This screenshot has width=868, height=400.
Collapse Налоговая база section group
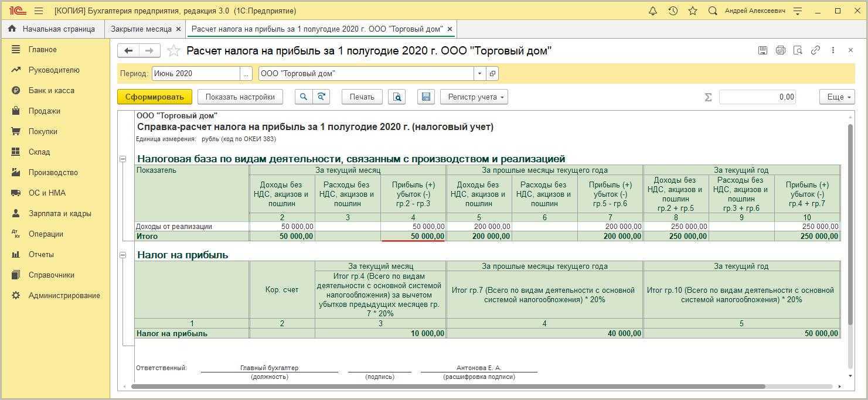click(x=123, y=159)
